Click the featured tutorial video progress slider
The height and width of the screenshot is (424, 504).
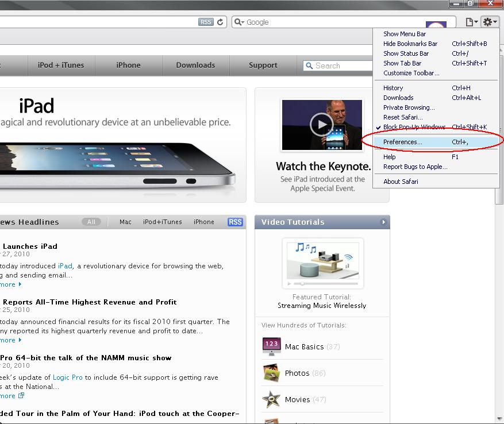tap(325, 283)
